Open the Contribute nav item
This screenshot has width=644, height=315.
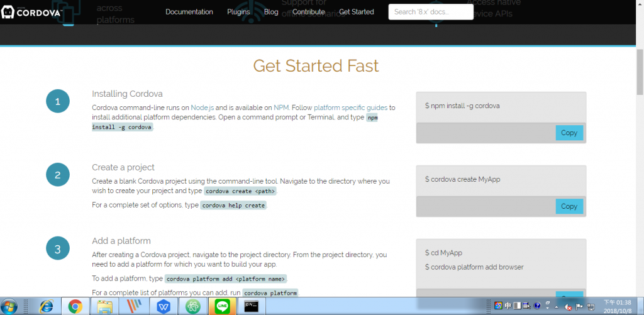309,12
